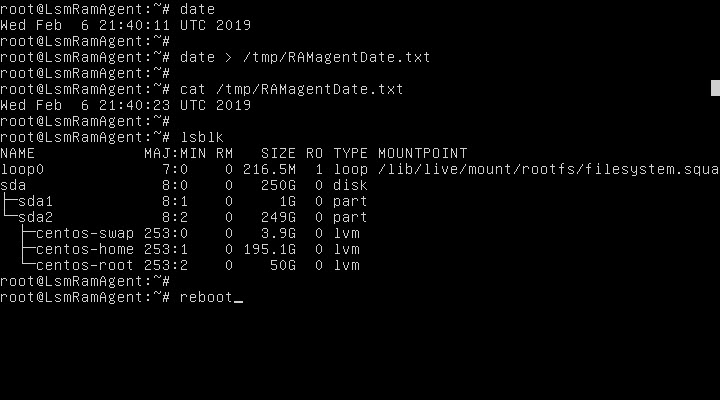This screenshot has height=400, width=720.
Task: Click the centos-root lvm entry
Action: coord(85,265)
